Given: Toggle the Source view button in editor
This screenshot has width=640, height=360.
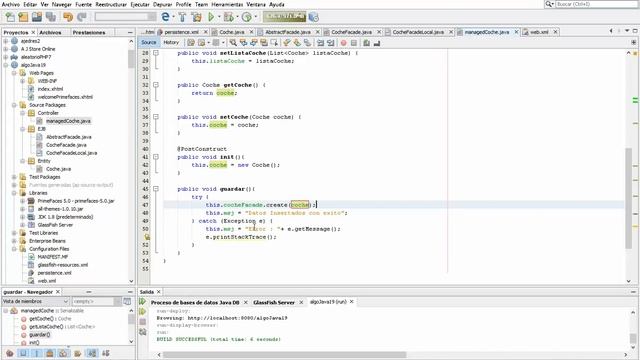Looking at the screenshot, I should (149, 42).
